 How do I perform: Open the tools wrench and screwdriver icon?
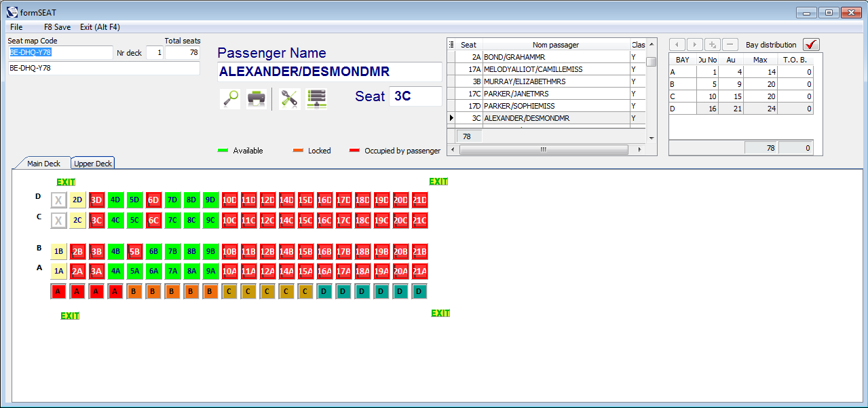click(x=290, y=98)
